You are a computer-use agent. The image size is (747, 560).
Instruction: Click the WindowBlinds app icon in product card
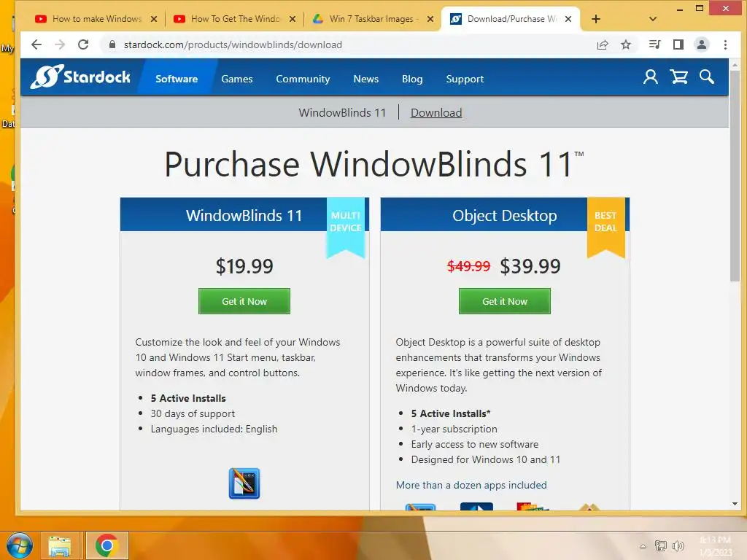(244, 483)
